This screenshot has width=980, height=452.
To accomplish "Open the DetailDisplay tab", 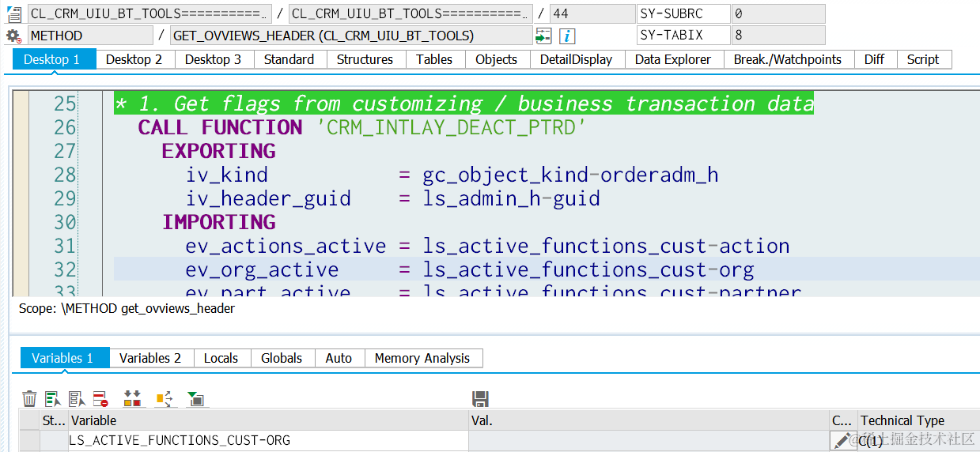I will (x=577, y=59).
